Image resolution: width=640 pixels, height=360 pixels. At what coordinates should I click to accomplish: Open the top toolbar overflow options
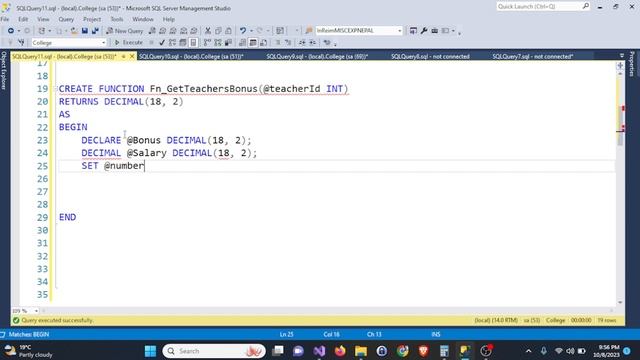click(459, 32)
